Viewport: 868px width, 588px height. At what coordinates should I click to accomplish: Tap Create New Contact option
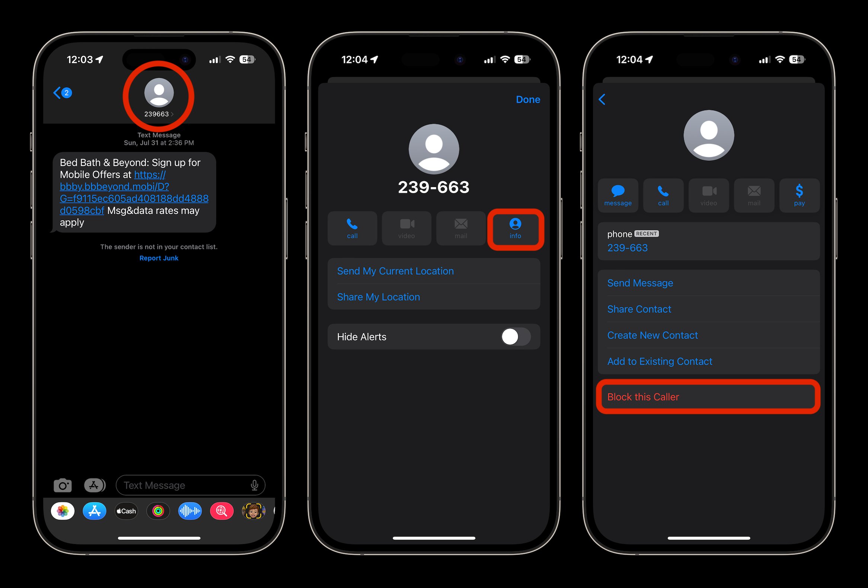(651, 335)
